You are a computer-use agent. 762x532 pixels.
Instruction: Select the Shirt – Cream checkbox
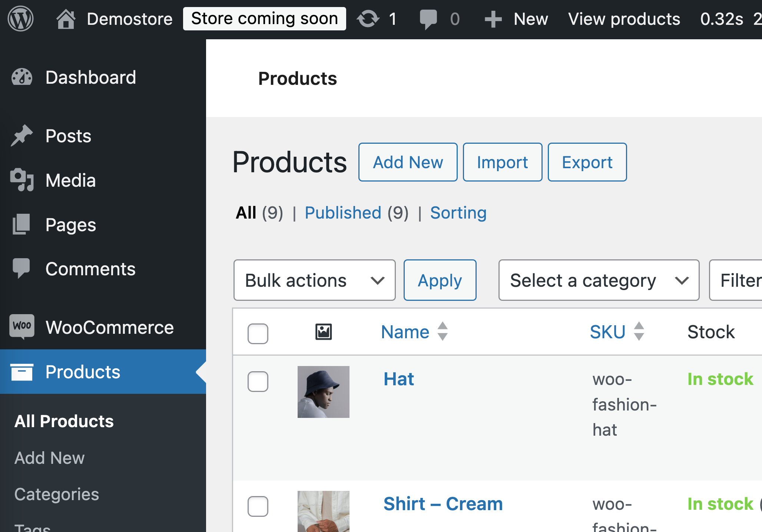tap(258, 506)
